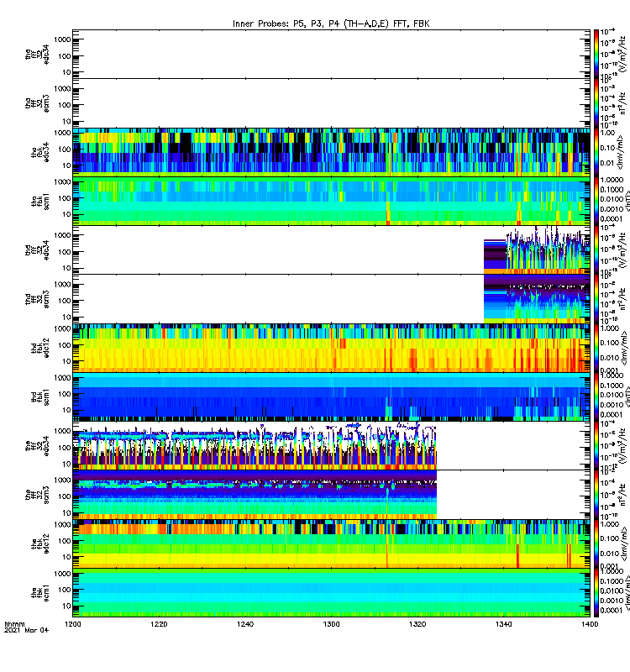
Task: Click the 0.100 colorbar value for thd fbk edc12
Action: click(610, 343)
